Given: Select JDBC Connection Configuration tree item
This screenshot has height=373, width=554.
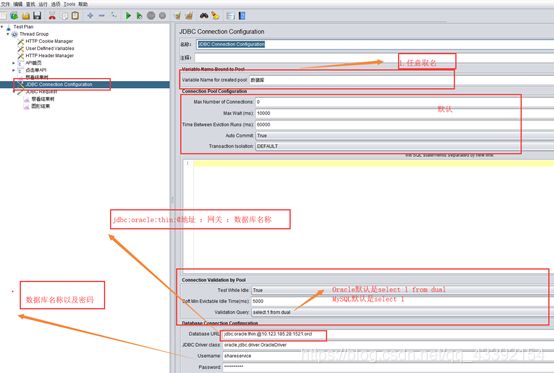Looking at the screenshot, I should pyautogui.click(x=59, y=84).
